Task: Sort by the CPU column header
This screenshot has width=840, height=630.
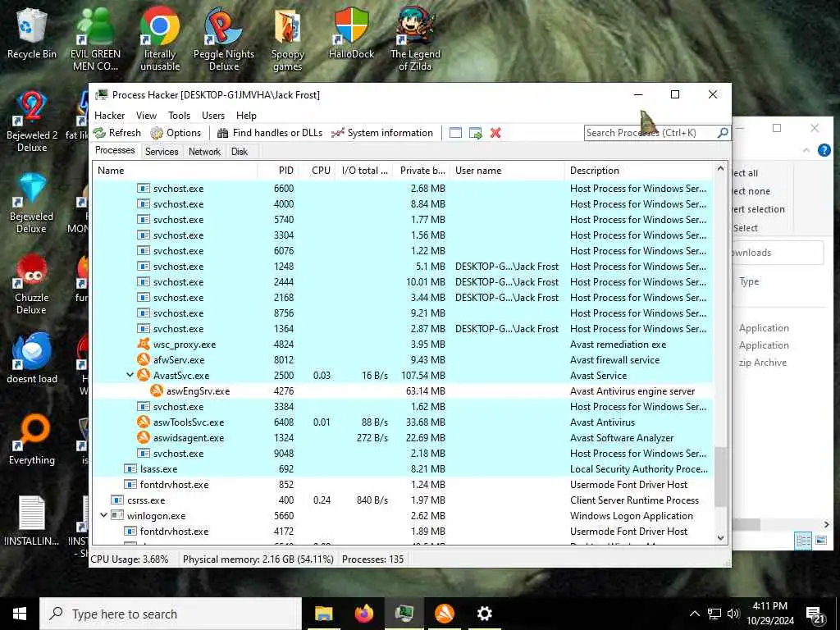Action: (317, 171)
